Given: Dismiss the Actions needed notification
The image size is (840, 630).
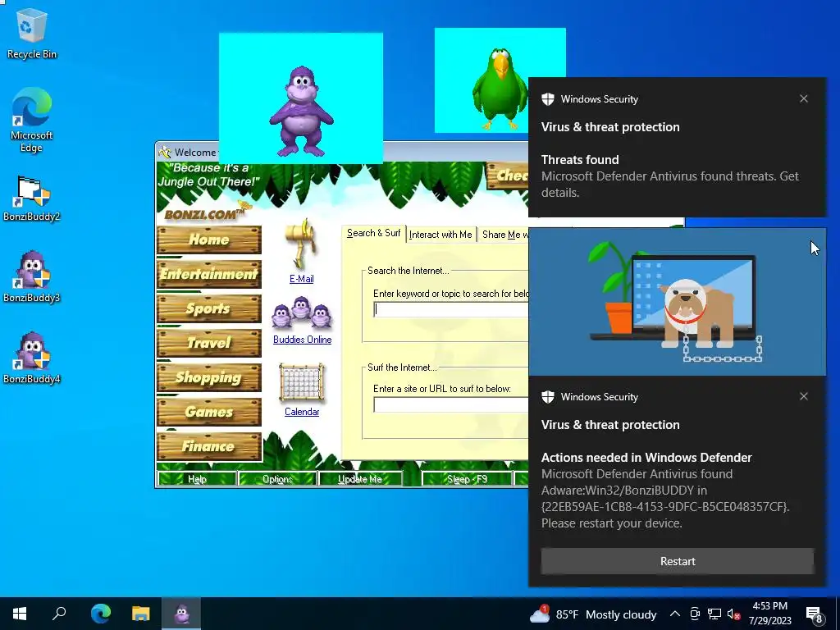Looking at the screenshot, I should pyautogui.click(x=804, y=396).
